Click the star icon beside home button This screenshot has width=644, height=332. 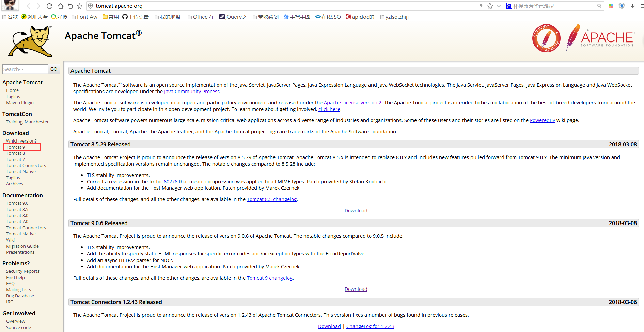click(80, 6)
